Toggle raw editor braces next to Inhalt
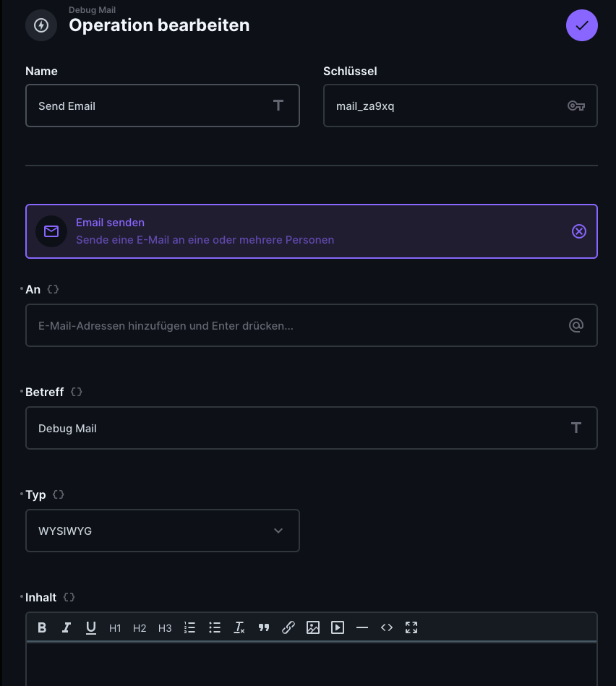The image size is (616, 686). click(x=69, y=597)
